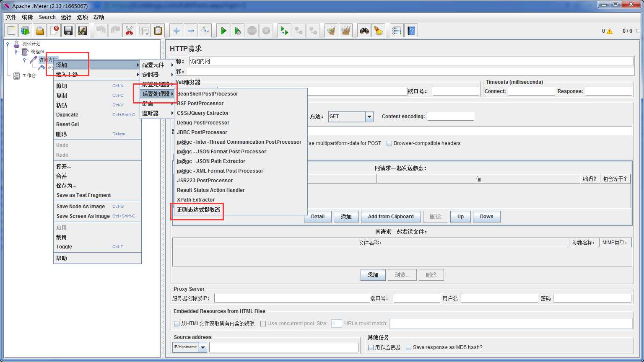Click the Detail button
Screen dimensions: 644x362
pyautogui.click(x=318, y=217)
